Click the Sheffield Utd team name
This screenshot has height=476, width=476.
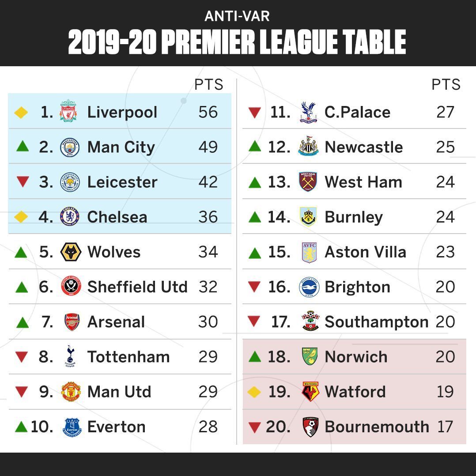pos(137,287)
